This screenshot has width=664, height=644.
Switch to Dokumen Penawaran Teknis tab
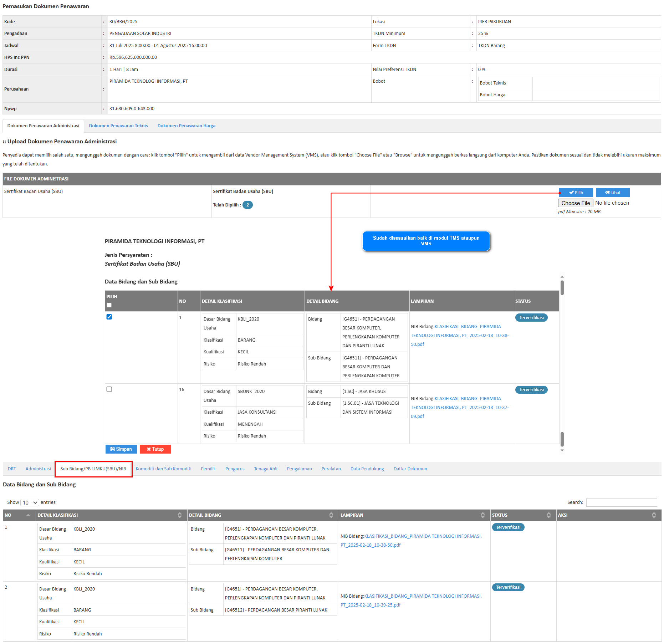[x=118, y=126]
